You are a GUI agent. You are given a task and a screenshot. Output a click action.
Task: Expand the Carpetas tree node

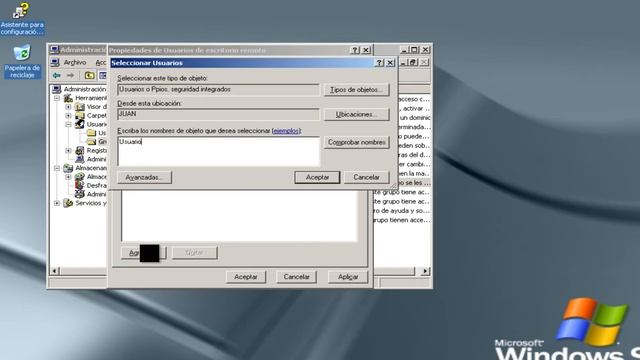(68, 116)
